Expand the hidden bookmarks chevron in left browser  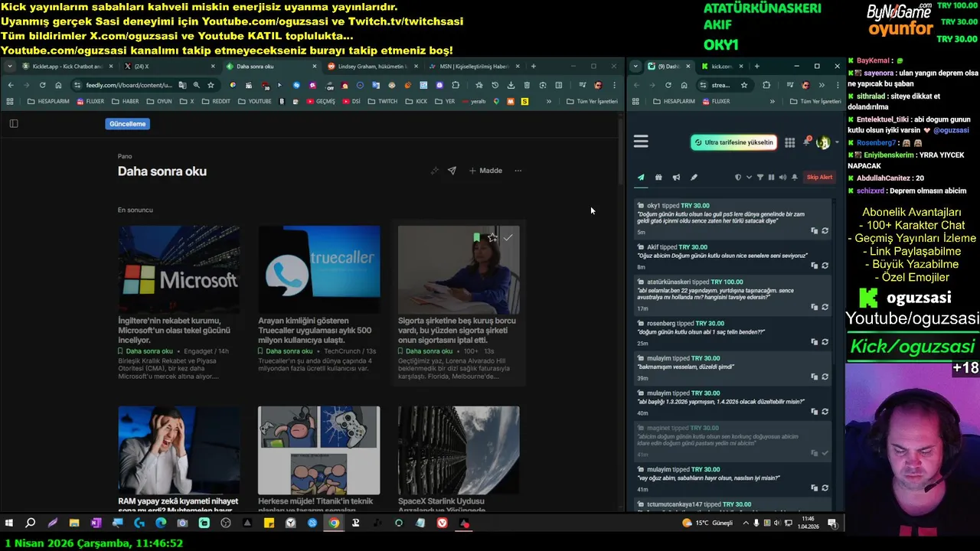coord(548,101)
